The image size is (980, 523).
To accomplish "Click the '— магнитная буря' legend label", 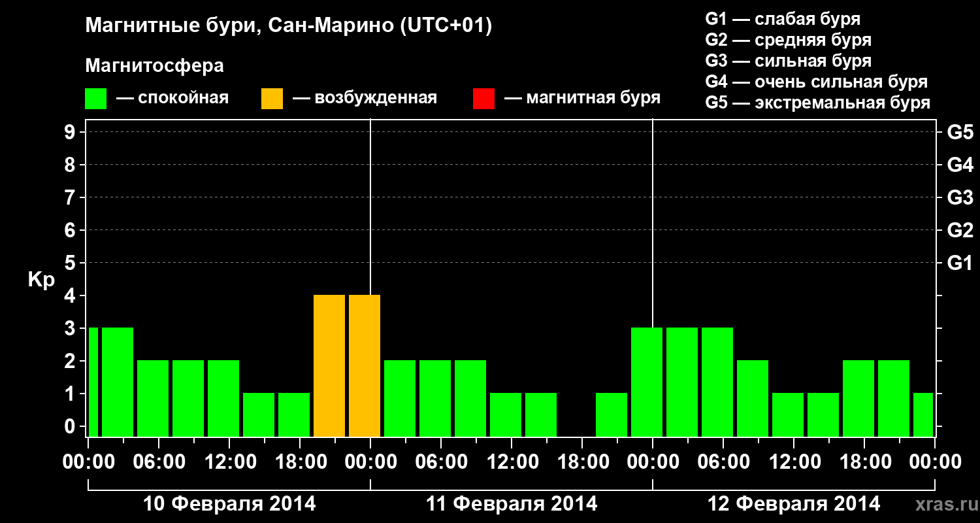I will [583, 98].
